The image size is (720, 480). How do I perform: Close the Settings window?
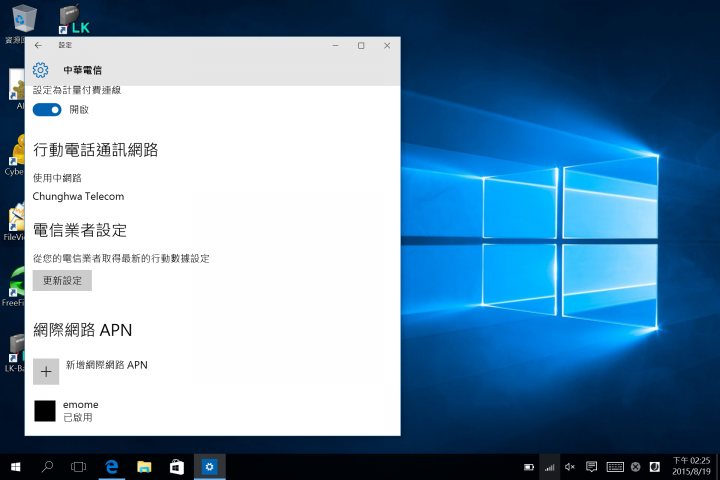[x=387, y=45]
